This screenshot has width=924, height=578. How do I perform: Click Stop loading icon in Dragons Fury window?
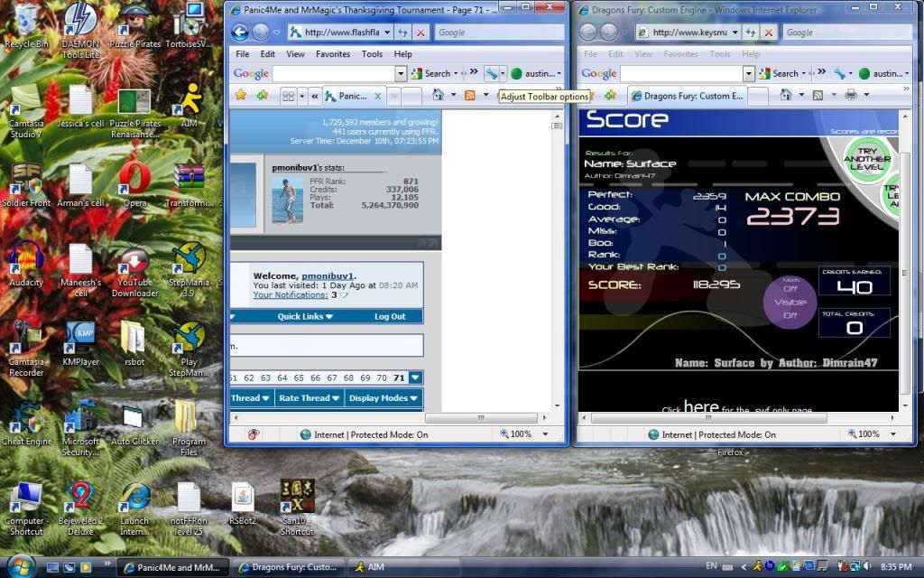point(769,33)
